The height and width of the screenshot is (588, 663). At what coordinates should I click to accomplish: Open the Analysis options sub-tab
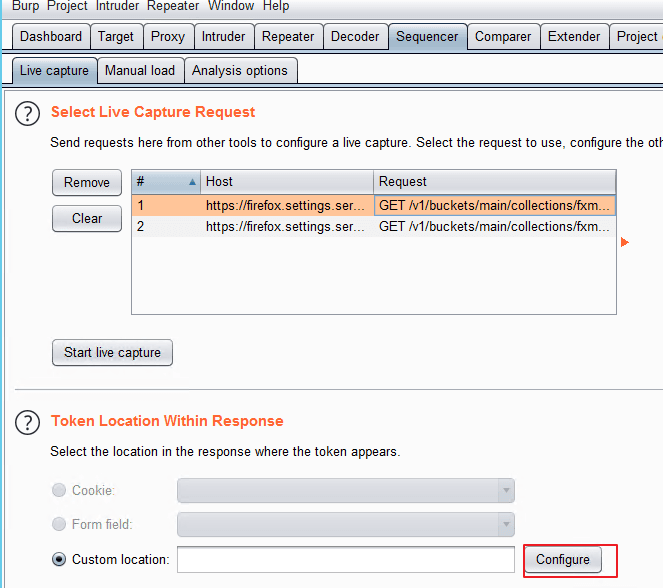coord(240,71)
